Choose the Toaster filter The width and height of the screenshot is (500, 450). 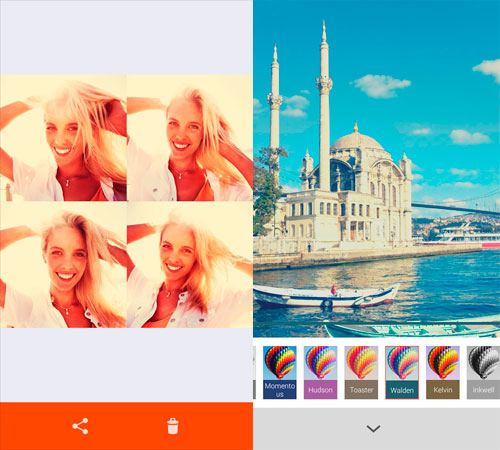[361, 372]
